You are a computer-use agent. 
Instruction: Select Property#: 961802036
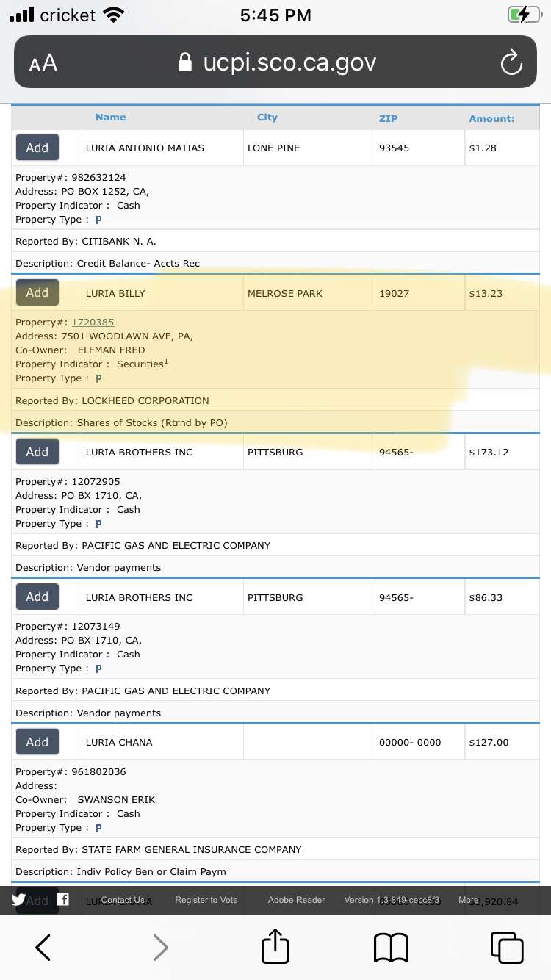click(71, 772)
